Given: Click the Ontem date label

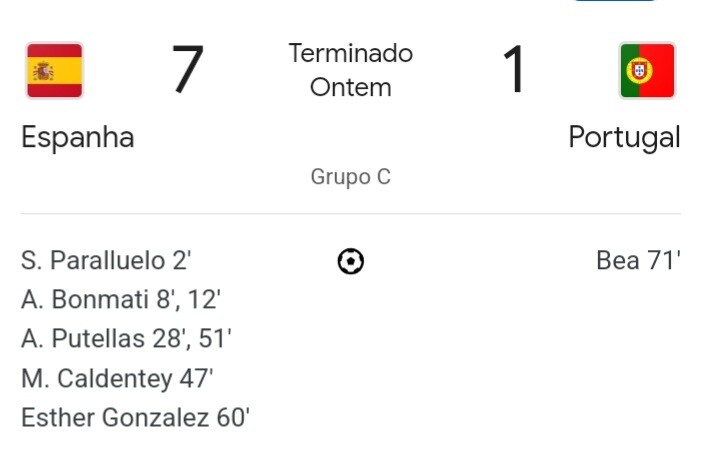Looking at the screenshot, I should pos(351,87).
